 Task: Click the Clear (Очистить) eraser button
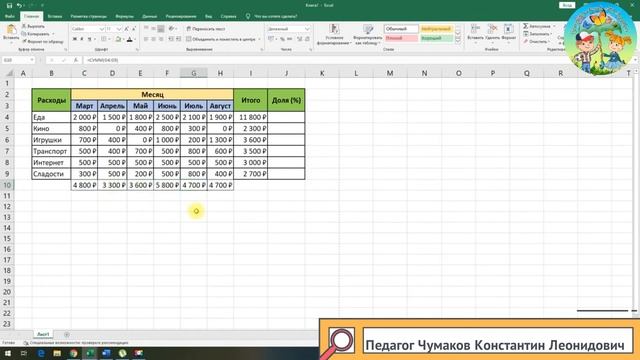point(536,42)
